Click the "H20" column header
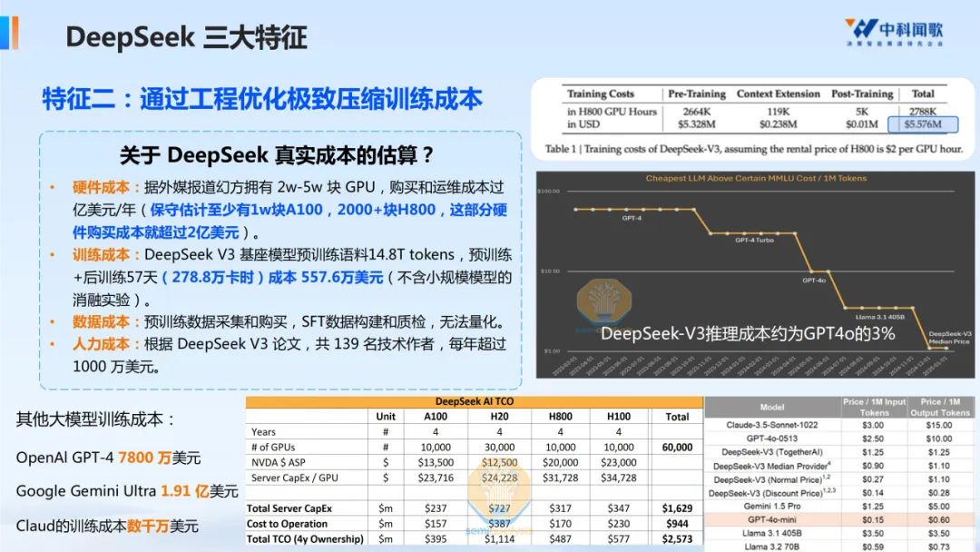This screenshot has height=552, width=980. tap(499, 417)
